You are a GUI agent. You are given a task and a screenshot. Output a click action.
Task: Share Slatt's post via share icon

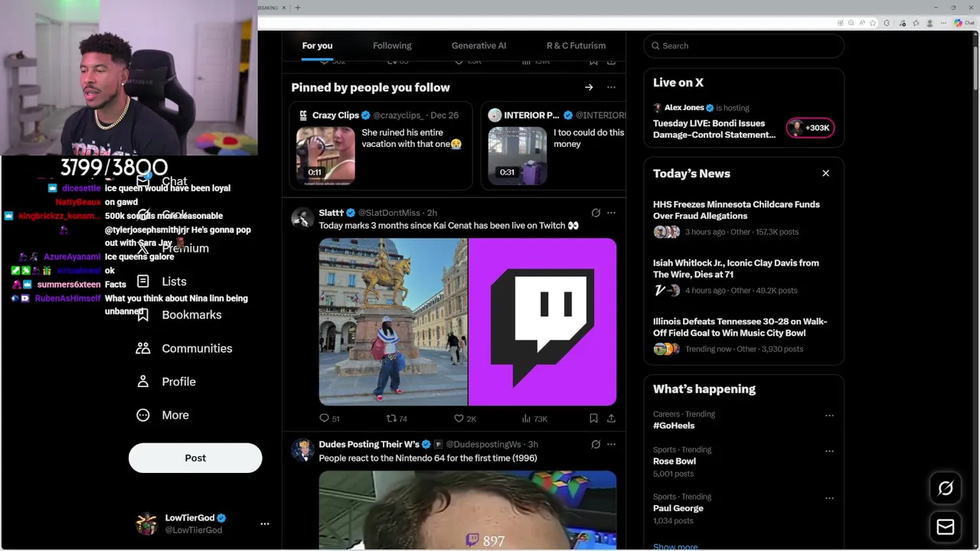(611, 419)
